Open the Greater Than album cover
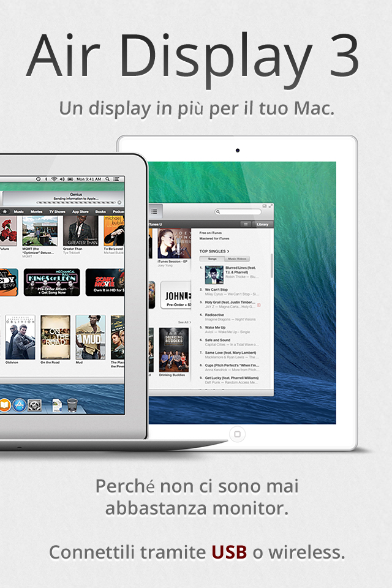This screenshot has height=588, width=392. pyautogui.click(x=80, y=231)
